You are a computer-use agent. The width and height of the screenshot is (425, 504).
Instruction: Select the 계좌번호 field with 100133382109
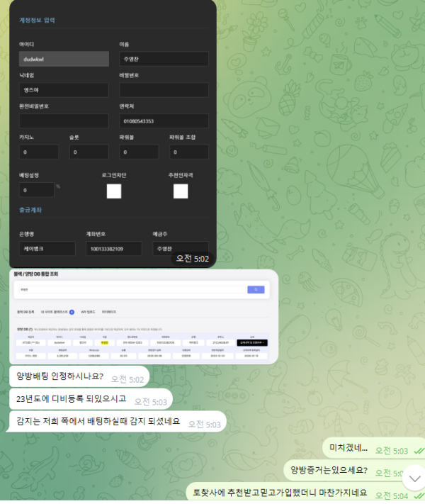115,249
